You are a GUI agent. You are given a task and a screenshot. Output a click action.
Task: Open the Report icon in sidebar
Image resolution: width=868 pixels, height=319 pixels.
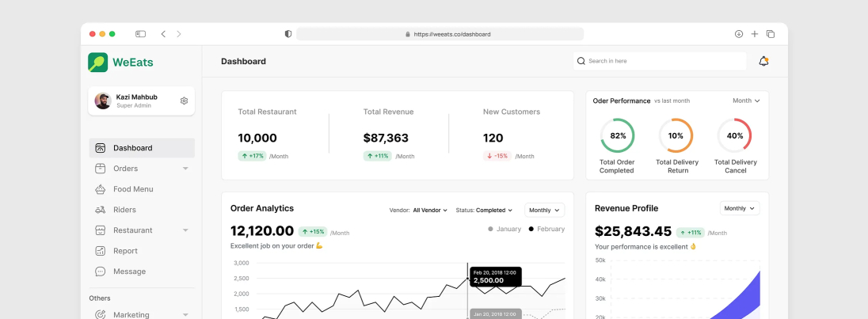click(x=101, y=251)
